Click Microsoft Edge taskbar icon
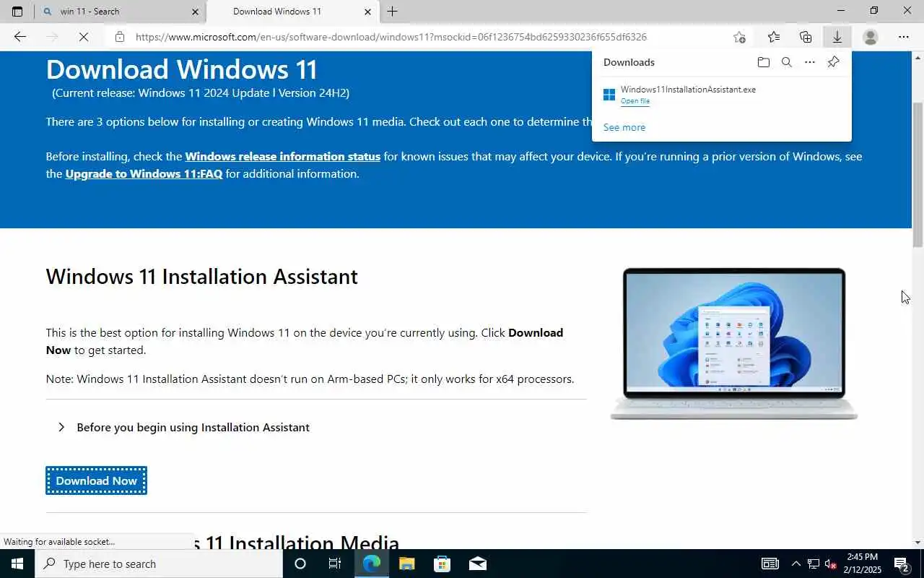924x578 pixels. pos(372,564)
